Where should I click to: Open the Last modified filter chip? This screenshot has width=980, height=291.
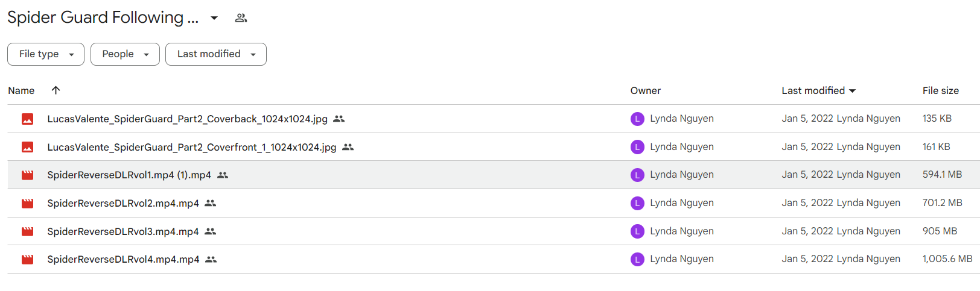pyautogui.click(x=216, y=54)
